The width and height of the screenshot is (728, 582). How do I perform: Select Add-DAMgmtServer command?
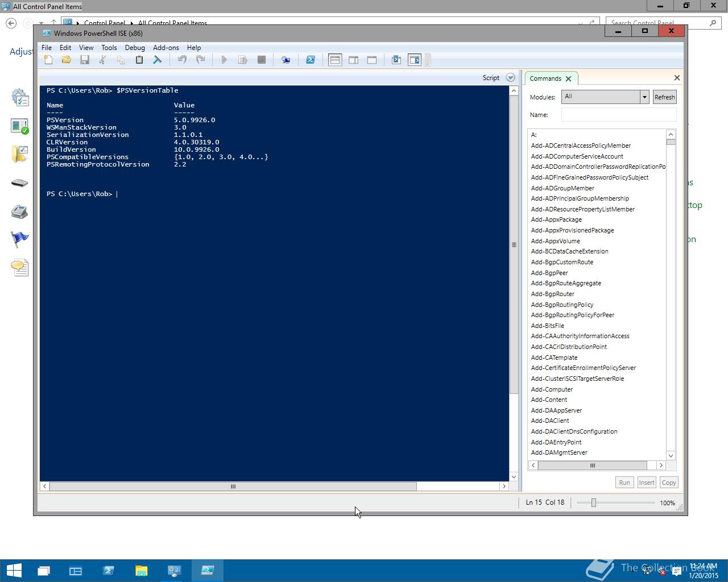click(559, 452)
